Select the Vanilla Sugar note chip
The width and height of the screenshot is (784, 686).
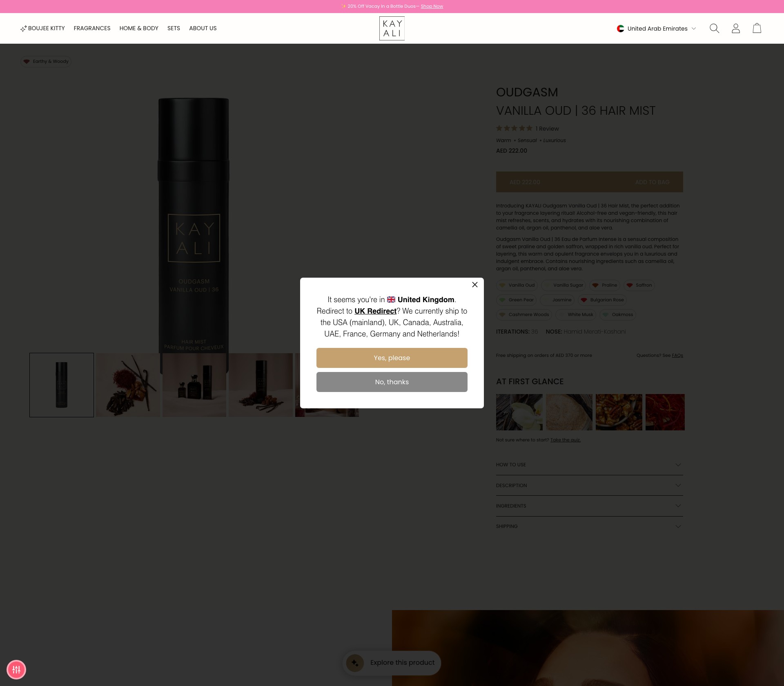point(563,285)
